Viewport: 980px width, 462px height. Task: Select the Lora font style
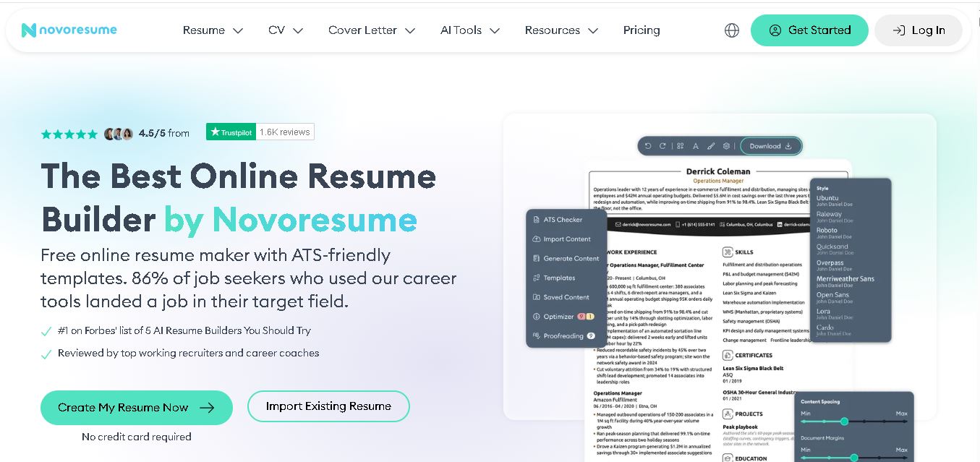pyautogui.click(x=833, y=314)
